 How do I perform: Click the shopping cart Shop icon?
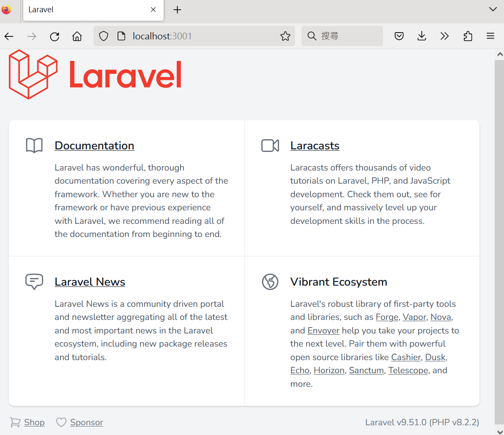(x=15, y=422)
